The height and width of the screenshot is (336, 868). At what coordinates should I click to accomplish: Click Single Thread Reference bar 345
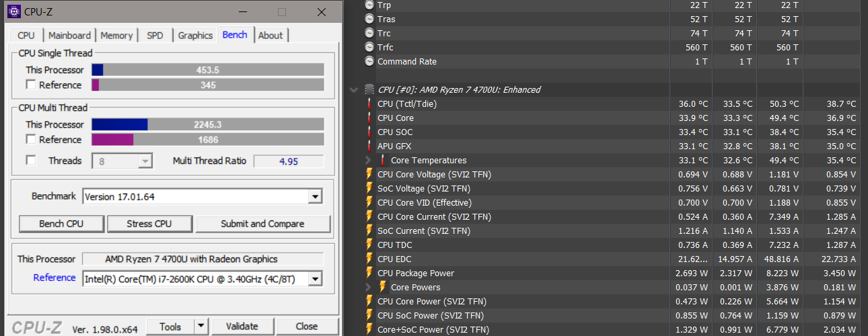208,85
